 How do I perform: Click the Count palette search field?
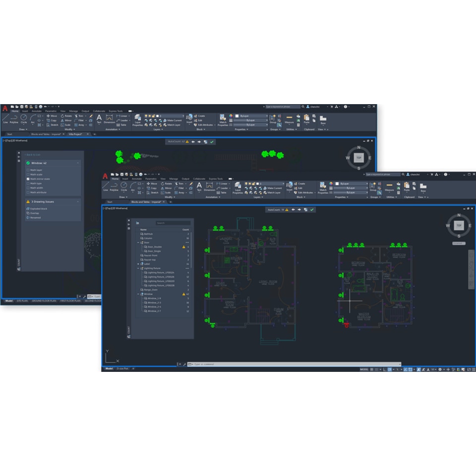pyautogui.click(x=173, y=223)
